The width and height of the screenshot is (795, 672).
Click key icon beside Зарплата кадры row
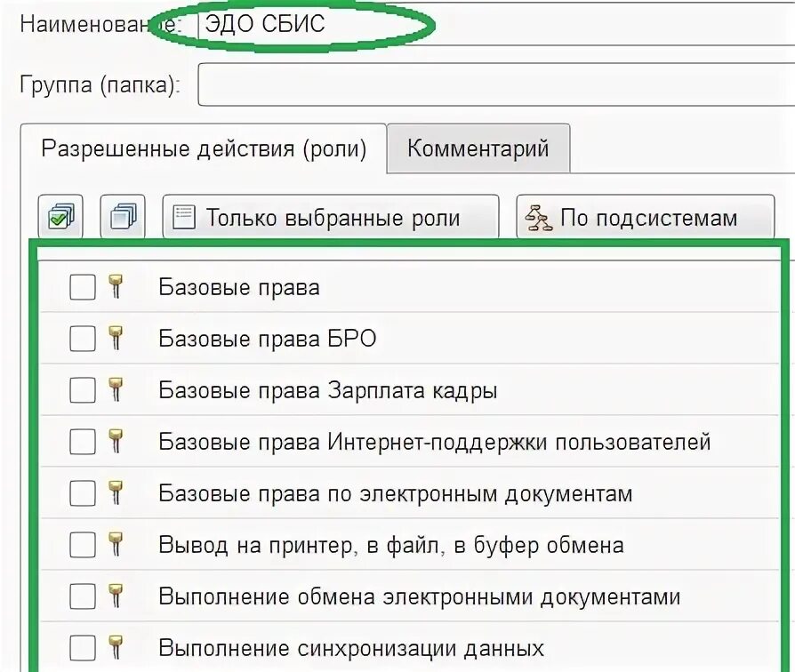click(116, 389)
